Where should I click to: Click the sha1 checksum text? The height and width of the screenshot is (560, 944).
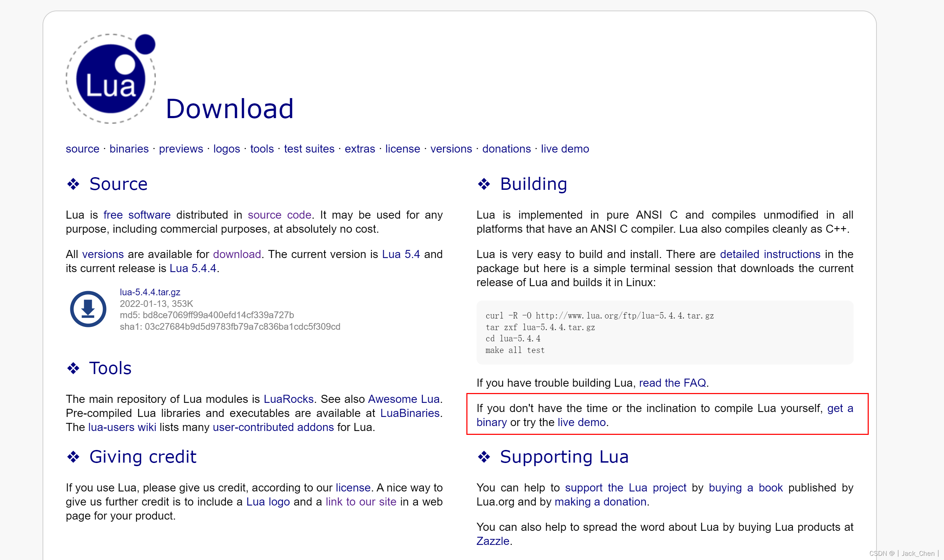[x=230, y=327]
